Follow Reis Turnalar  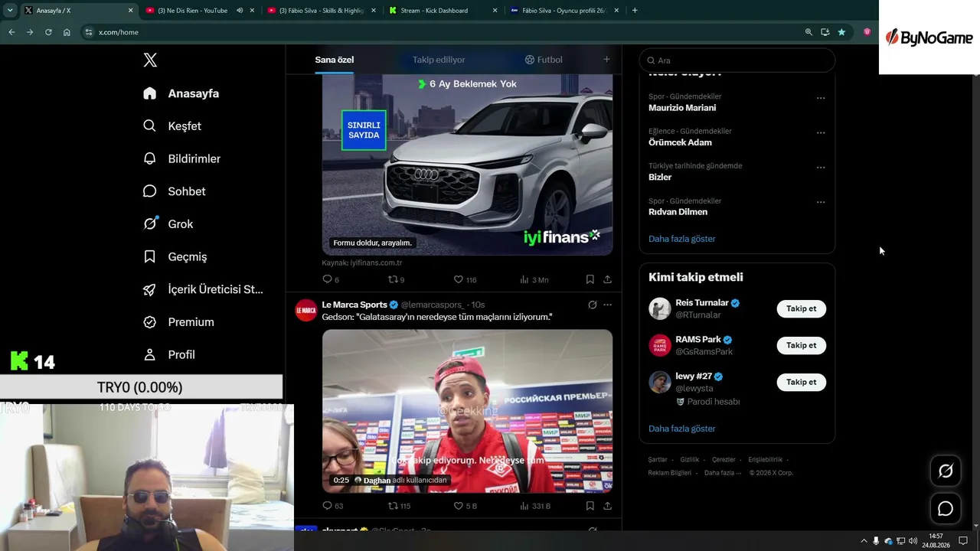801,308
